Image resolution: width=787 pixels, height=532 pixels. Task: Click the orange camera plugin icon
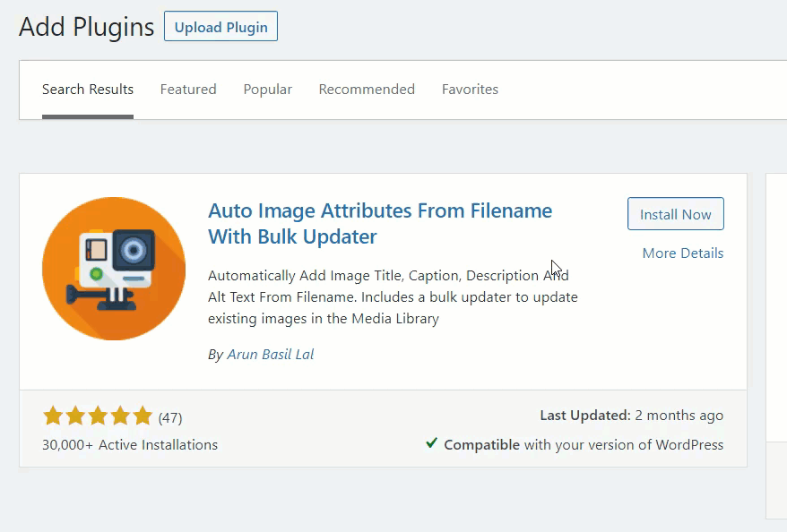(114, 269)
